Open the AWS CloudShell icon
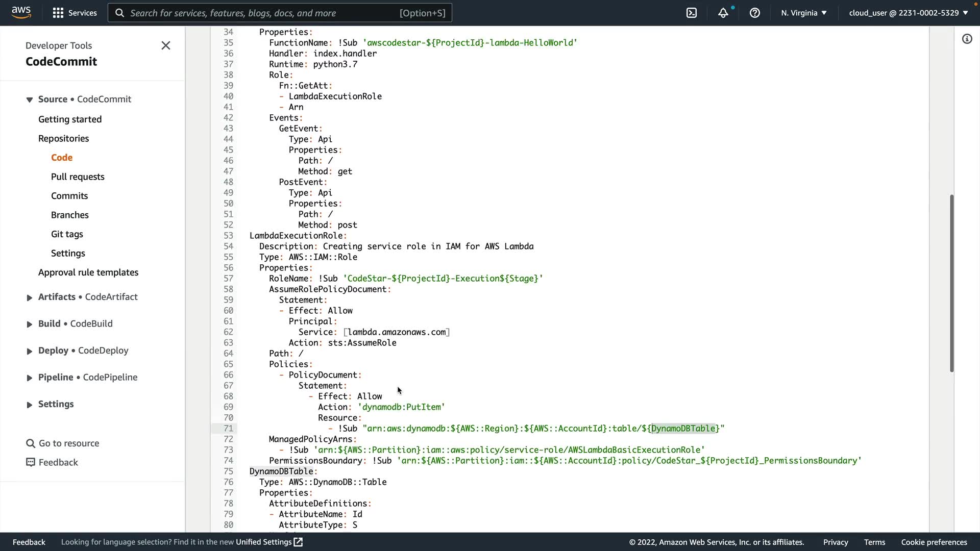Viewport: 980px width, 551px height. coord(692,13)
